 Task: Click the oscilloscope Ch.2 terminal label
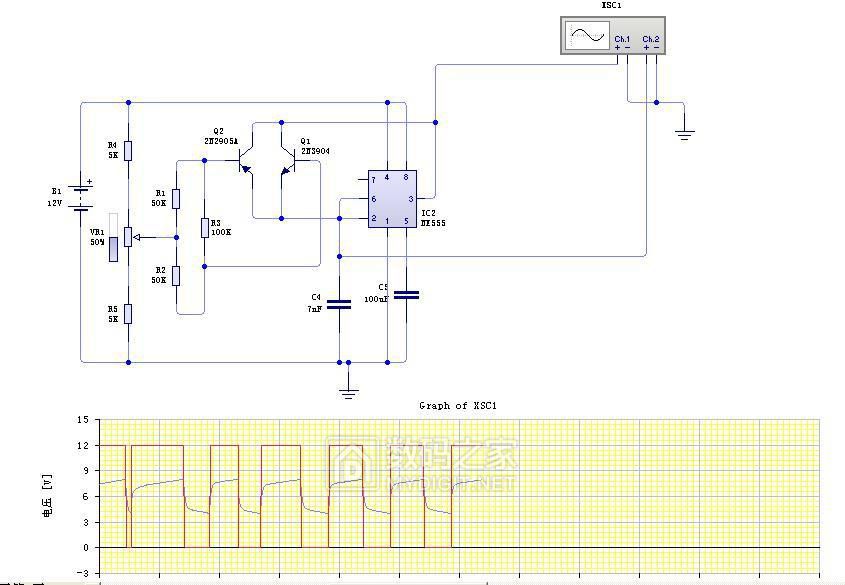click(651, 39)
